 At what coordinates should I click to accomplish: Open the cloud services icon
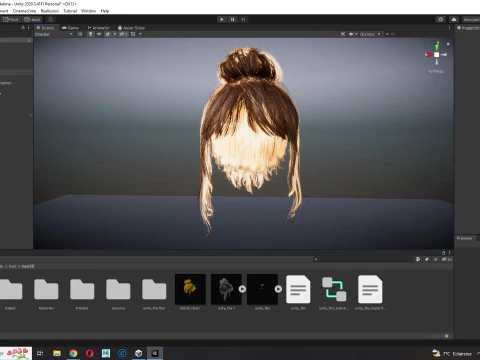454,19
